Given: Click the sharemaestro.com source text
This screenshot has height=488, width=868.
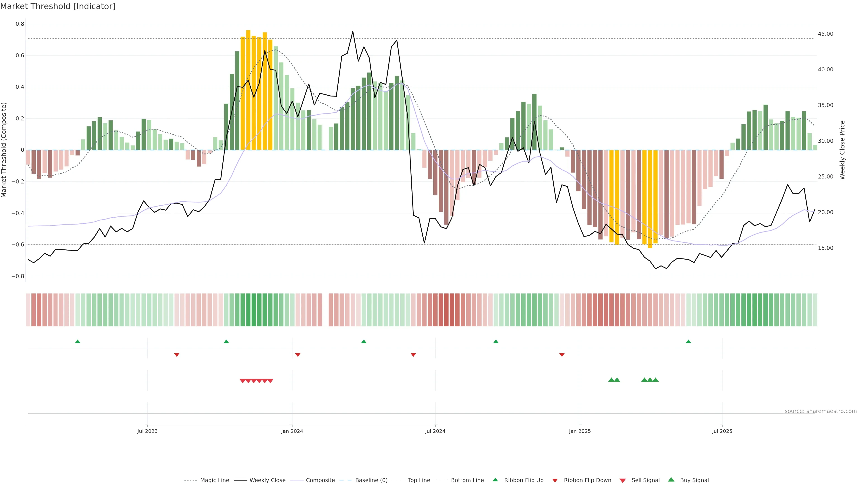Looking at the screenshot, I should 821,411.
